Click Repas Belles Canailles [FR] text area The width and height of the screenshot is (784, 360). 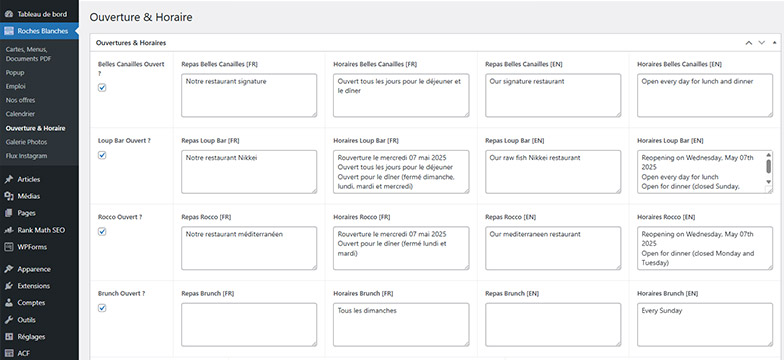(249, 96)
